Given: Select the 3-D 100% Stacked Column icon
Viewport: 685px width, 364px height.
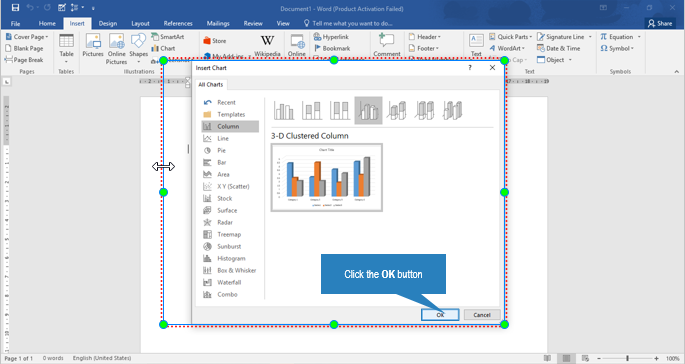Looking at the screenshot, I should (425, 110).
